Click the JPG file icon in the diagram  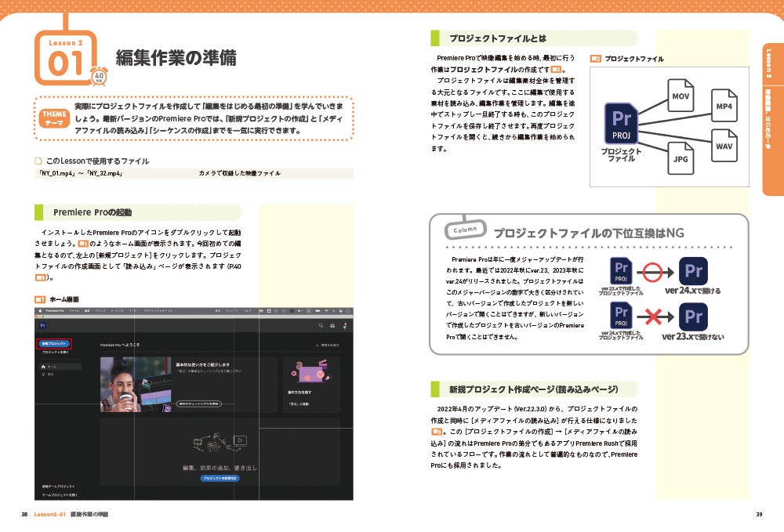[681, 157]
